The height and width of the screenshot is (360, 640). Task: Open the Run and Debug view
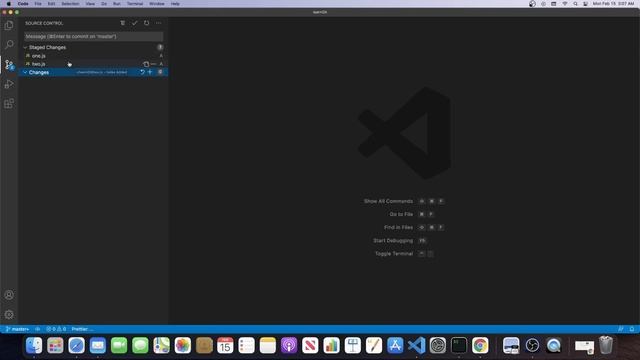pos(9,84)
